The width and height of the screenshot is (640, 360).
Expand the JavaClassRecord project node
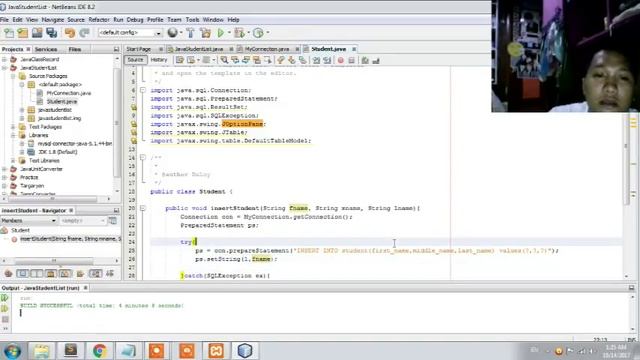coord(4,59)
